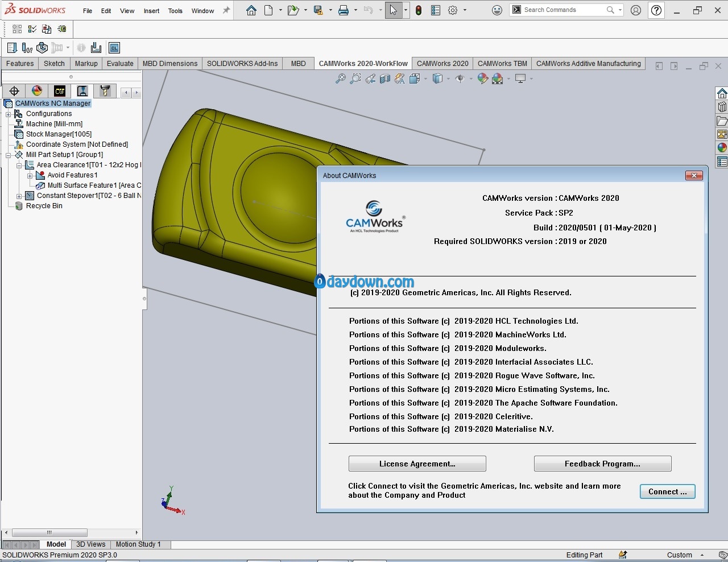Switch to the Motion Study 1 tab

pos(138,544)
